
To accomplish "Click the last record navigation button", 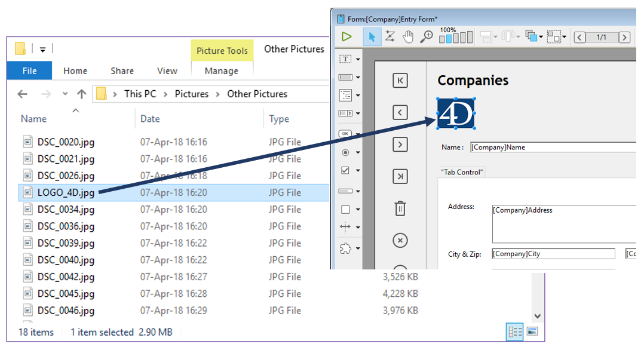I will point(400,176).
